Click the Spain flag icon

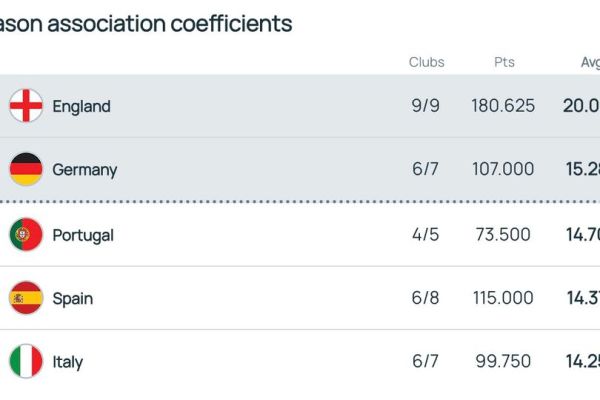[26, 298]
